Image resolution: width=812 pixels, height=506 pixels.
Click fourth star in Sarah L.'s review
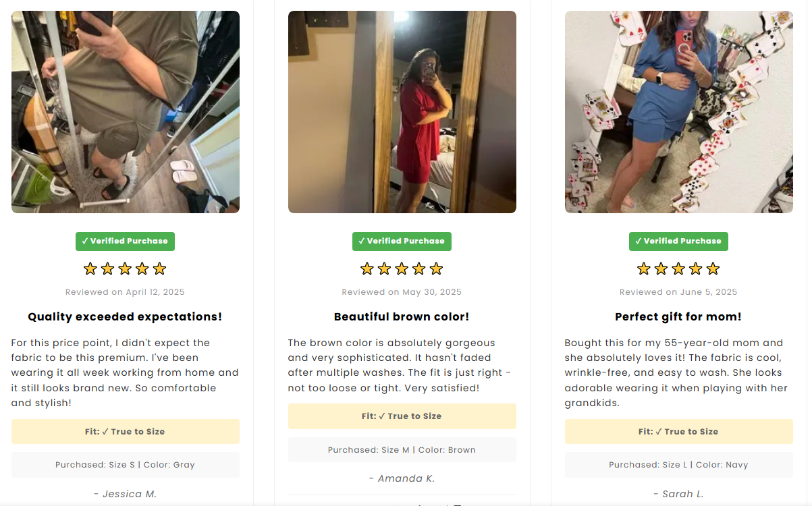[696, 269]
